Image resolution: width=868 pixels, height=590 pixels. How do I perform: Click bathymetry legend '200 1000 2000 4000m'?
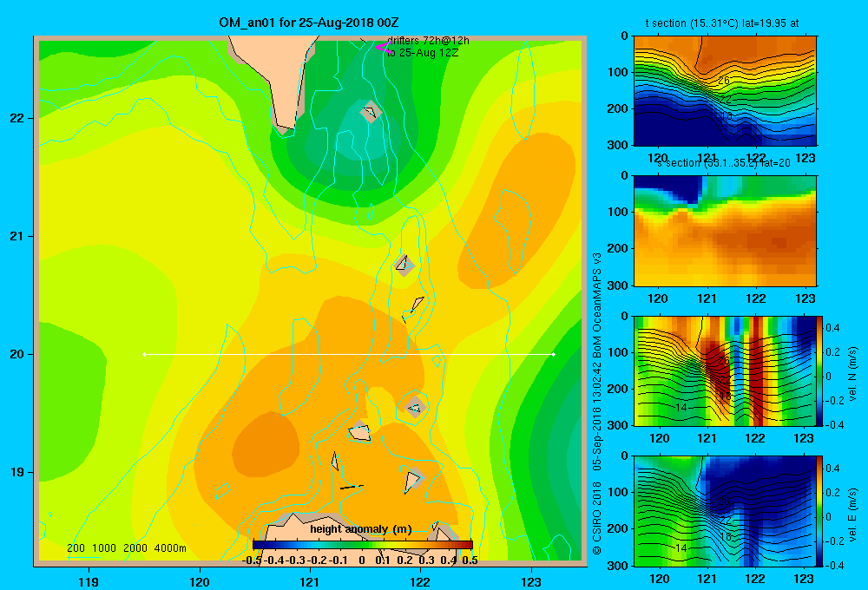(126, 548)
